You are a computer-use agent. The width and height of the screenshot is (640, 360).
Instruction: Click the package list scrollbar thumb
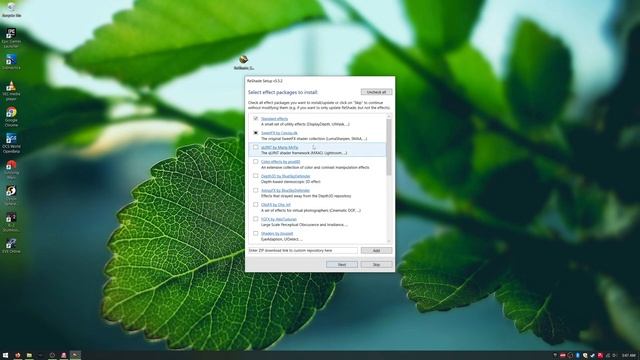[389, 147]
